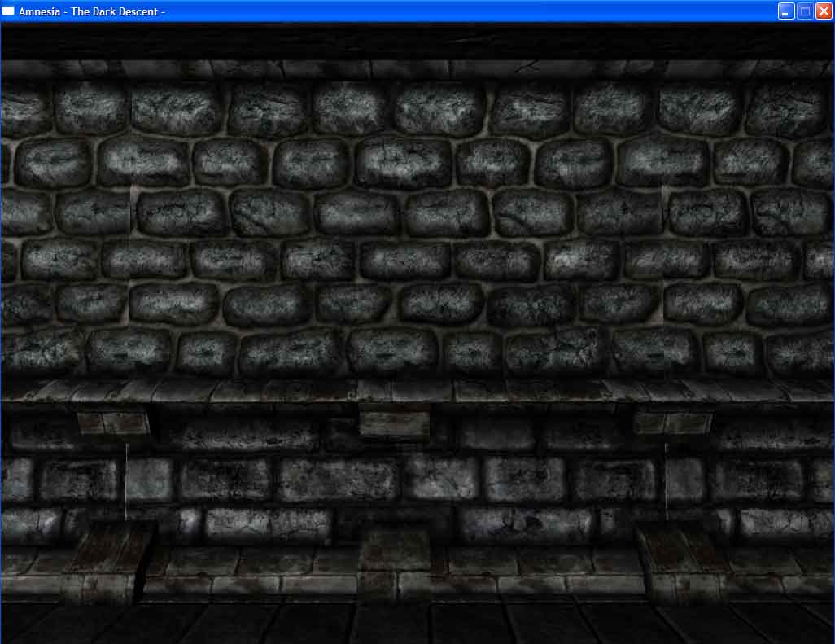Image resolution: width=835 pixels, height=644 pixels.
Task: Click the left stone bracket under the ledge
Action: [x=113, y=423]
